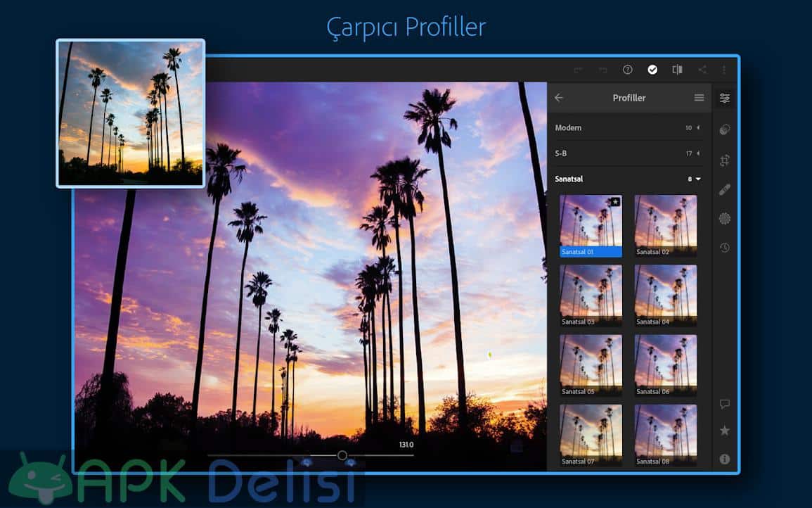Open the comments speech bubble icon
This screenshot has width=812, height=508.
point(724,404)
